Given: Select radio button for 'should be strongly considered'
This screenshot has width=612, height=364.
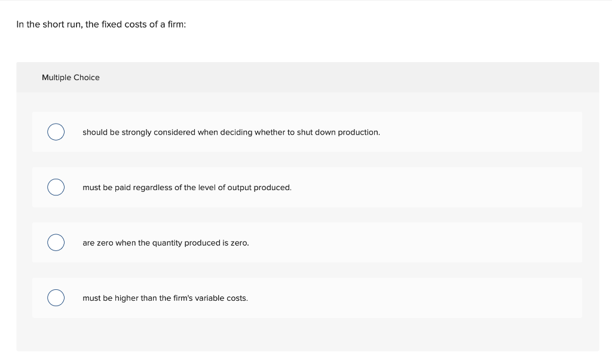Looking at the screenshot, I should [x=56, y=132].
